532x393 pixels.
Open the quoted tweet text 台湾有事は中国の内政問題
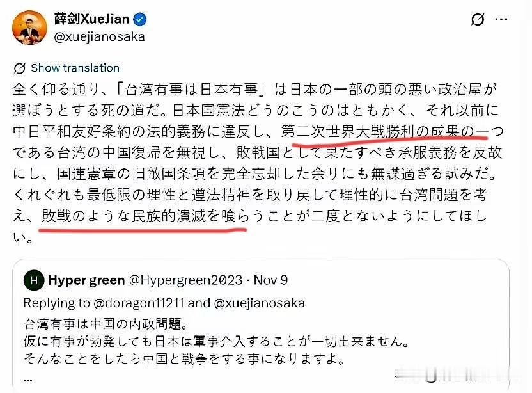tap(106, 324)
